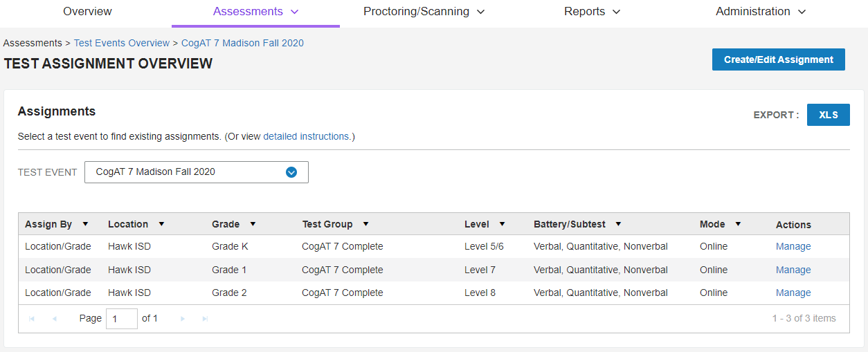868x352 pixels.
Task: Open Location column filter arrow
Action: 161,224
